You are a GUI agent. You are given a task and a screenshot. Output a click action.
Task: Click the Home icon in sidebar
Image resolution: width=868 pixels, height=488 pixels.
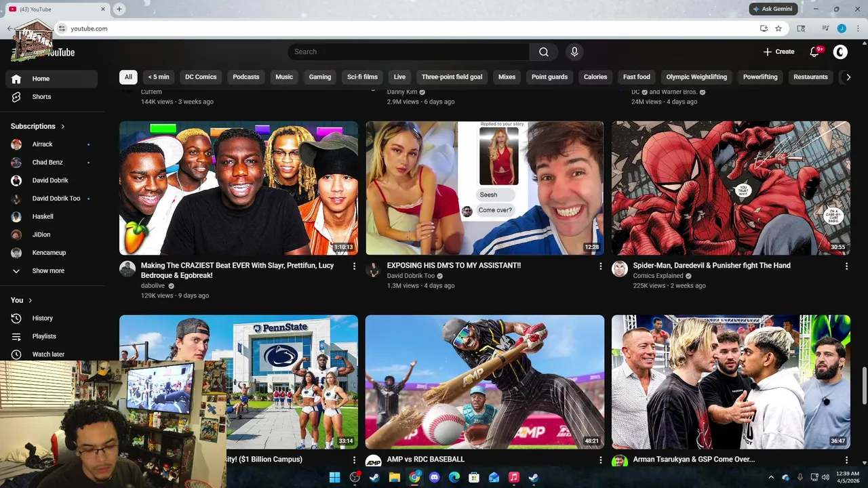[x=16, y=79]
